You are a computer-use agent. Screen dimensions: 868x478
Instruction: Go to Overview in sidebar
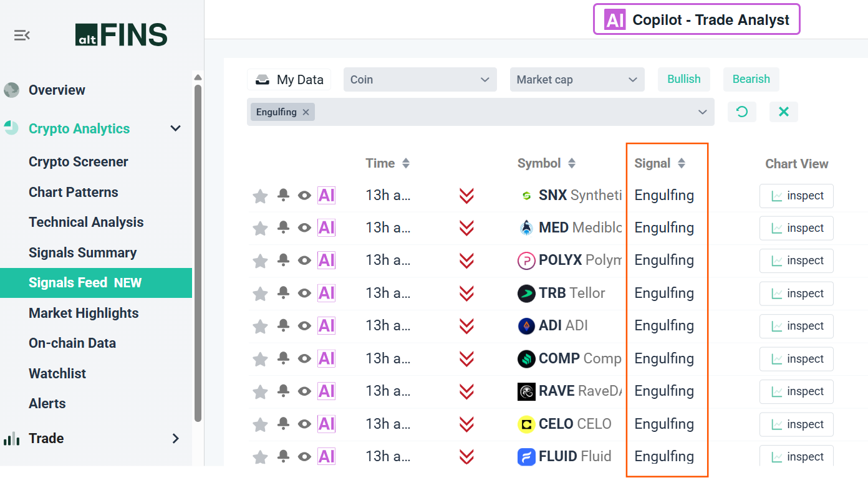[x=57, y=90]
